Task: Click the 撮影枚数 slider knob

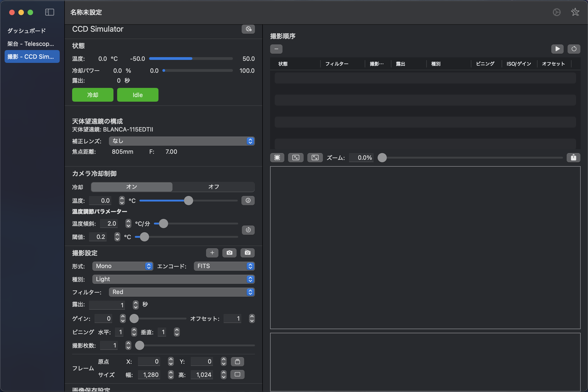Action: (140, 345)
